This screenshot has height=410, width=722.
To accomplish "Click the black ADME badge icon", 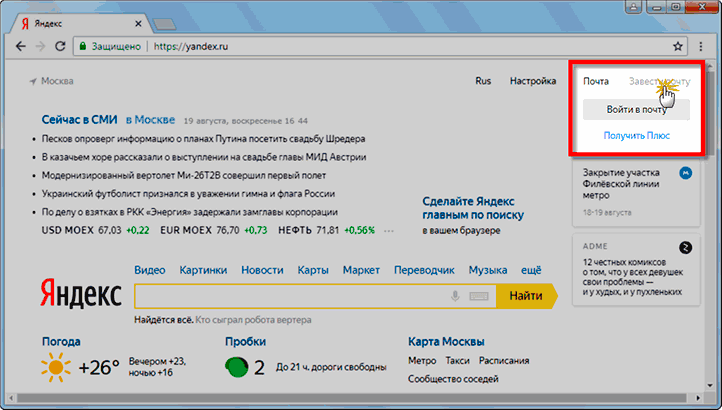I will (686, 247).
